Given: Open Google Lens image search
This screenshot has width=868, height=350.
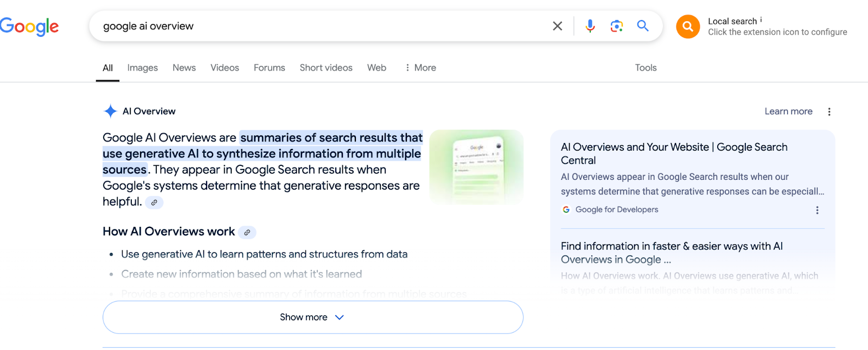Looking at the screenshot, I should click(616, 26).
